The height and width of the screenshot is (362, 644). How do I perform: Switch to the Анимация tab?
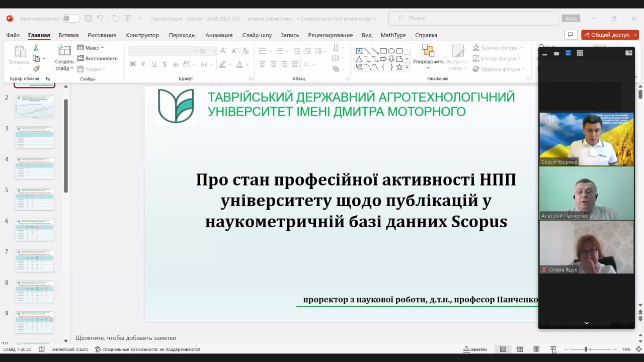tap(219, 35)
